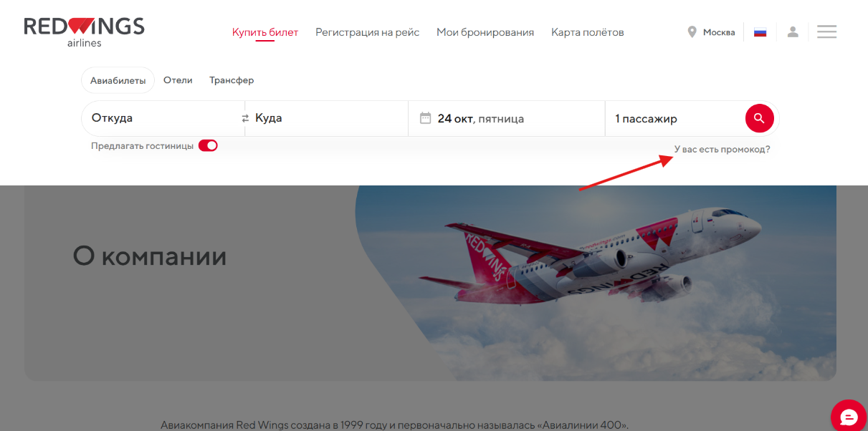Screen dimensions: 868x431
Task: Select the Трансфер tab
Action: (x=232, y=80)
